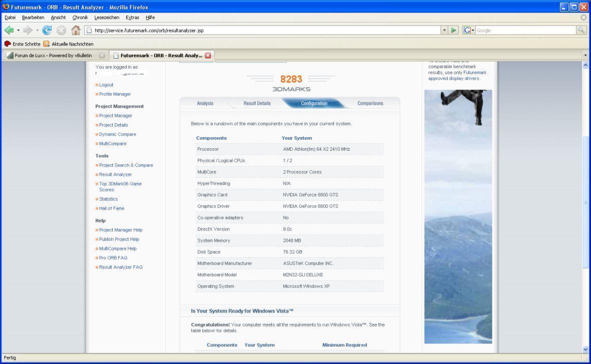Open the Project Manager Help link

pyautogui.click(x=121, y=230)
